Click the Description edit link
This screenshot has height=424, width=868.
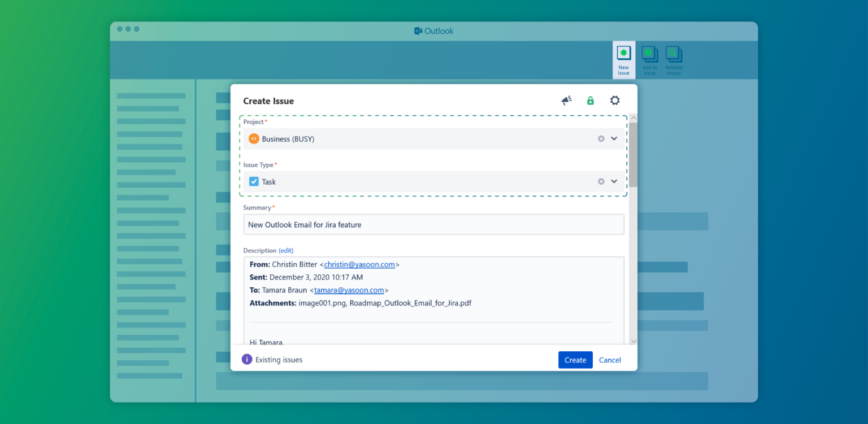click(286, 250)
